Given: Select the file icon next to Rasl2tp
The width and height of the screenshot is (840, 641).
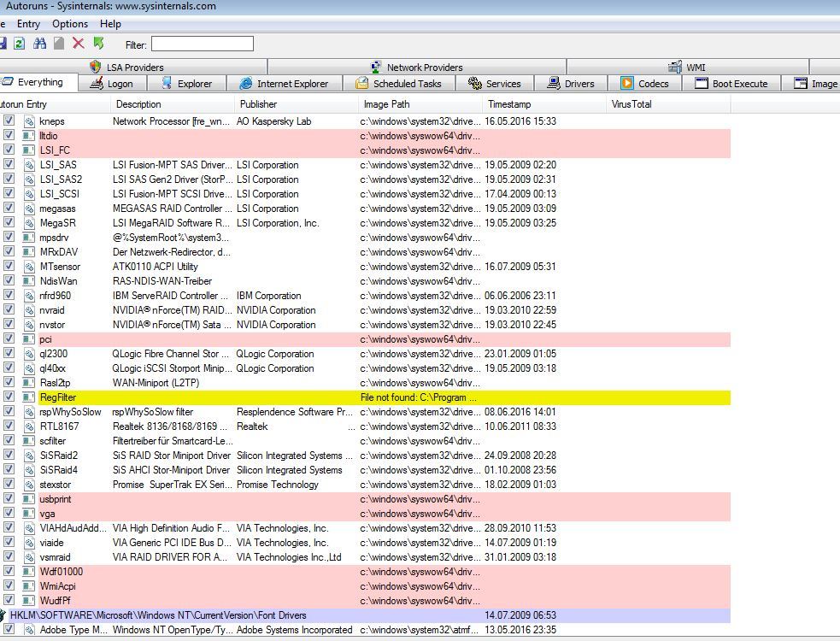Looking at the screenshot, I should 29,383.
